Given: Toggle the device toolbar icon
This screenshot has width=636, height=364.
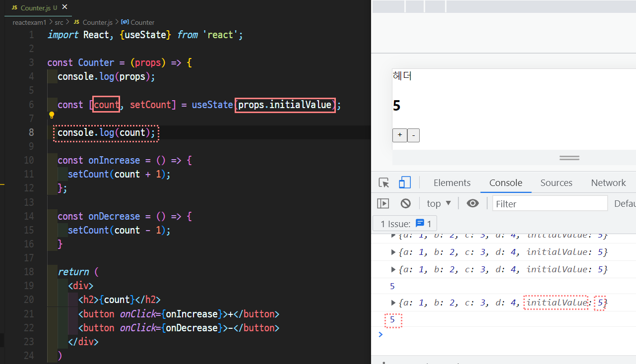Looking at the screenshot, I should click(405, 182).
